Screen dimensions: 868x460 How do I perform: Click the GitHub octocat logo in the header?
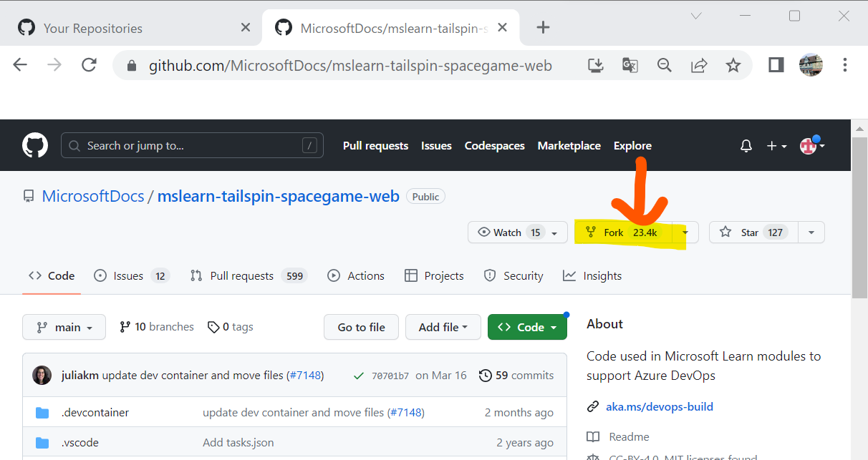35,145
